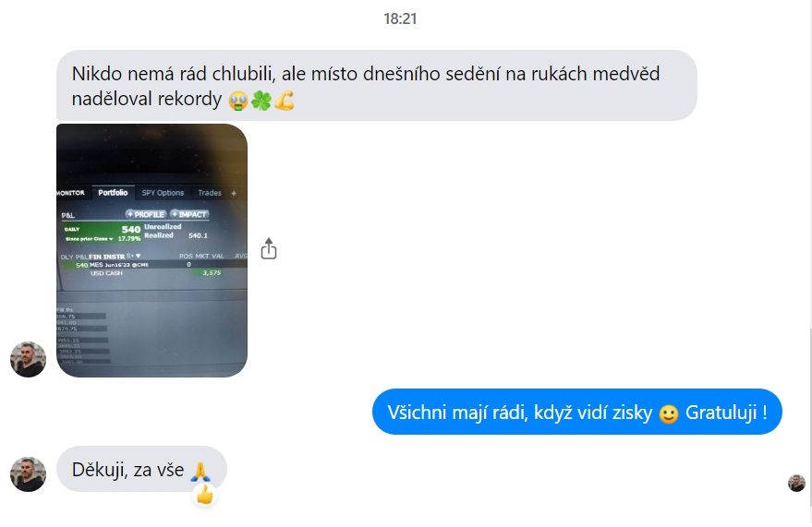The width and height of the screenshot is (812, 527).
Task: Click the four-leaf clover emoji in the message
Action: 261,101
